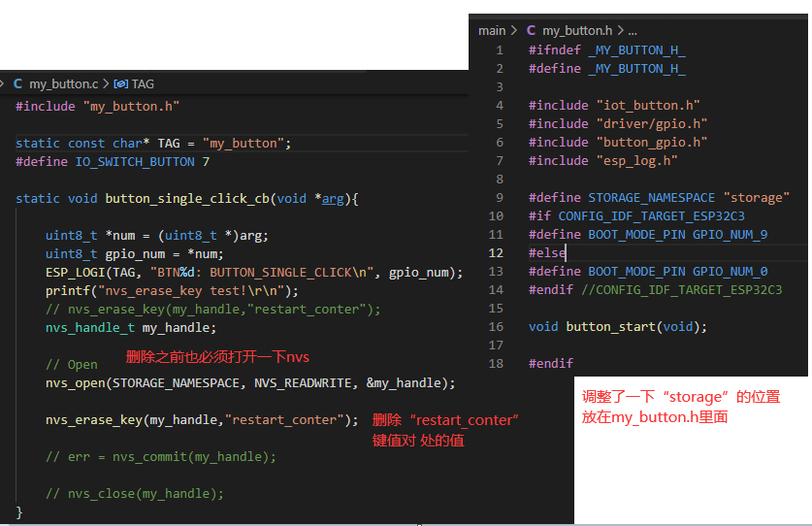Click line number 16 in header gutter
Viewport: 812px width, 526px height.
[496, 326]
